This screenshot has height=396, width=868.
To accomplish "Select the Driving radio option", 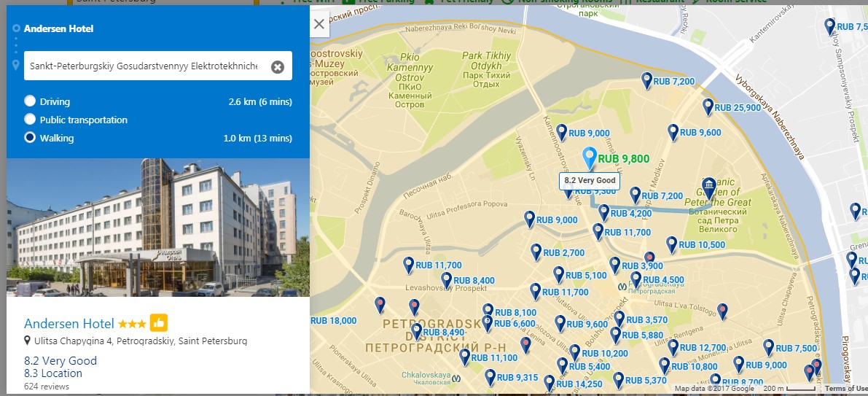I will [x=30, y=101].
